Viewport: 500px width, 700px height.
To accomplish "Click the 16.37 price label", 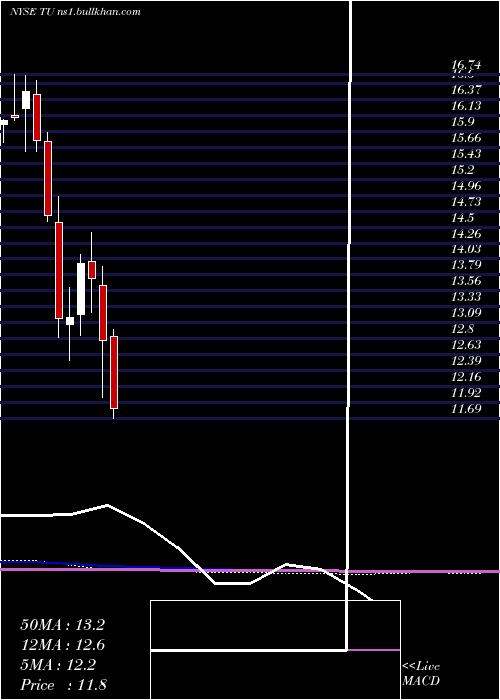I will 466,90.
